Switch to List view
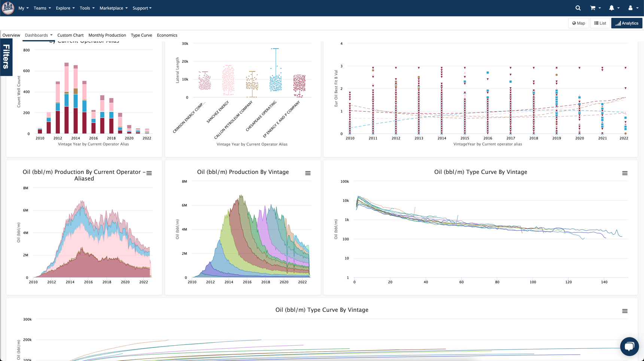Viewport: 644px width, 361px height. point(600,23)
